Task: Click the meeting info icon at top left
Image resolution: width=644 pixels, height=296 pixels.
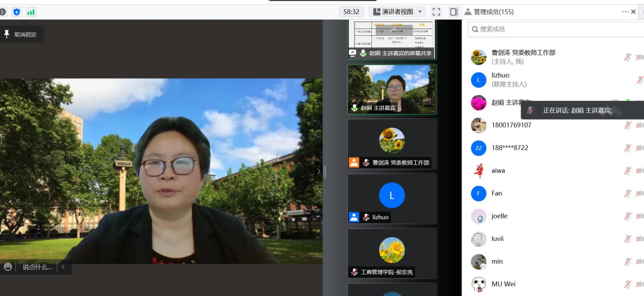Action: [x=3, y=12]
